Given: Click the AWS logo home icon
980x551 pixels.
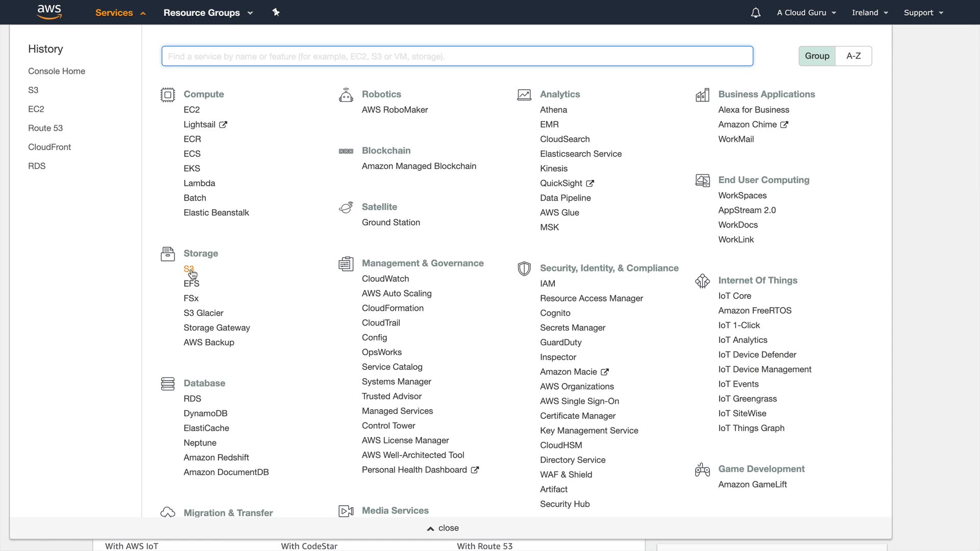Looking at the screenshot, I should pyautogui.click(x=50, y=12).
